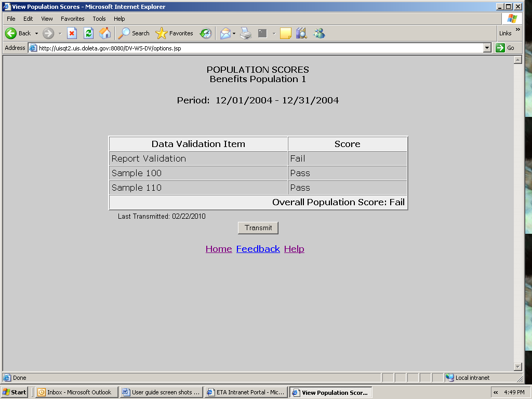The width and height of the screenshot is (532, 399).
Task: Expand the Forward history dropdown arrow
Action: click(60, 34)
